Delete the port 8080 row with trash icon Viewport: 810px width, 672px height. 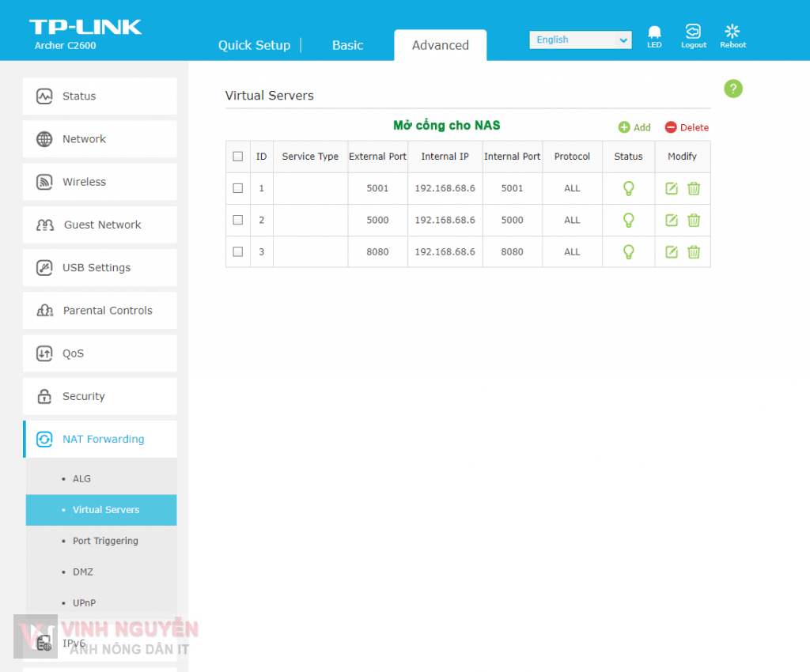(694, 251)
